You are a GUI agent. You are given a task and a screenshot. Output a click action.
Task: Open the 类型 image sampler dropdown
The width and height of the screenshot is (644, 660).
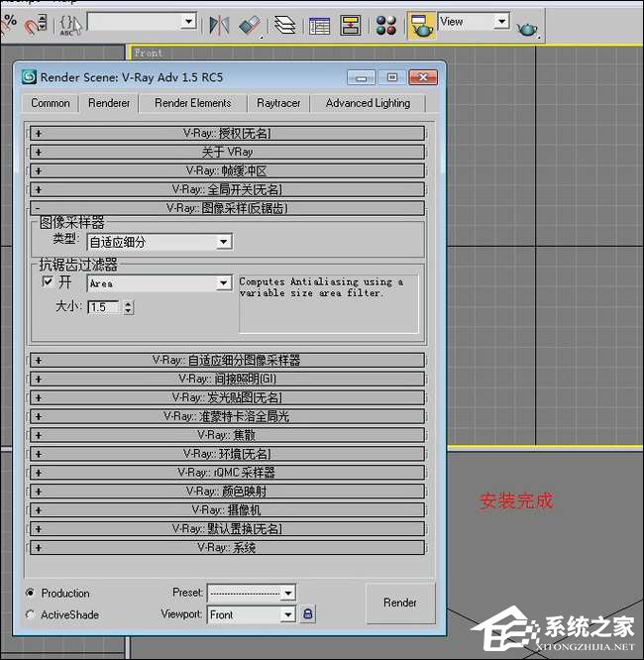click(160, 242)
